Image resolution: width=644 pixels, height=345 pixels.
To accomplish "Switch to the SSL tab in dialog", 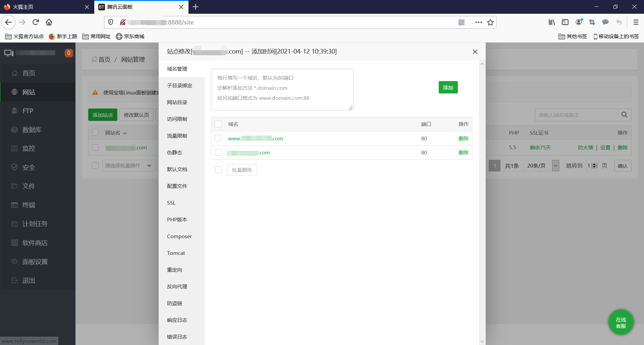I will coord(171,203).
